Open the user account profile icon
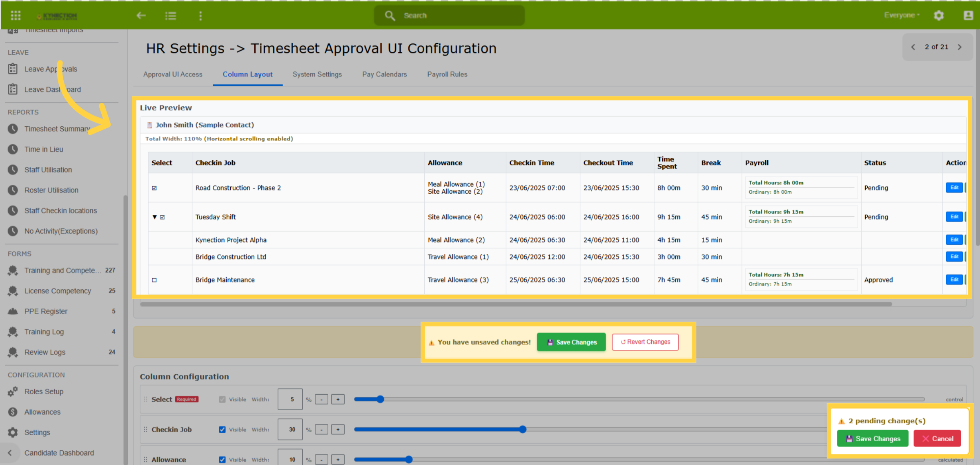The image size is (980, 465). [x=968, y=16]
